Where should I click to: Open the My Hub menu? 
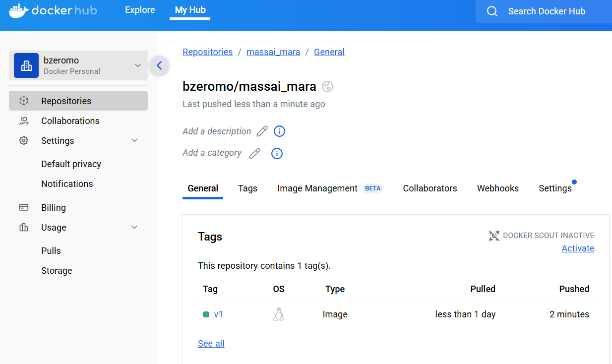tap(190, 10)
